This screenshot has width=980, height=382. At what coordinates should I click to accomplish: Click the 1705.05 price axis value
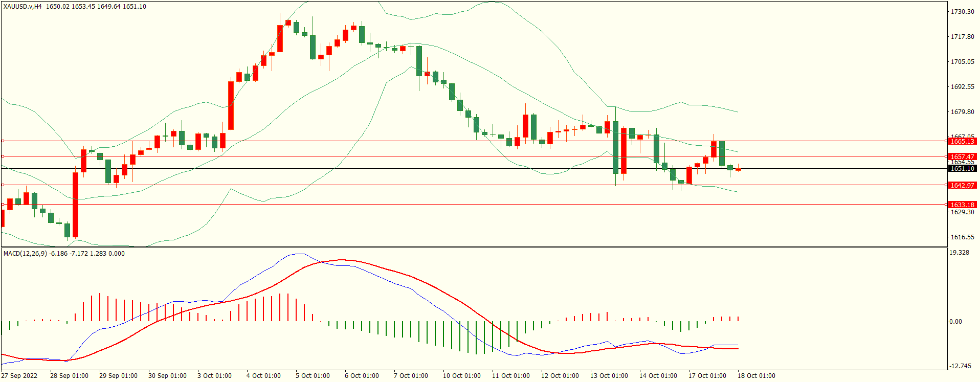click(x=962, y=61)
